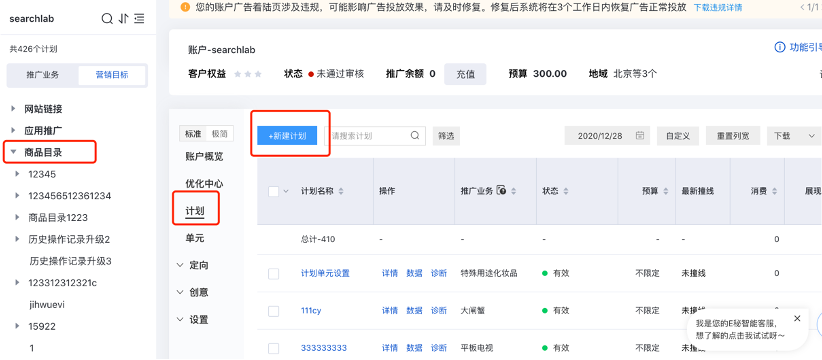This screenshot has width=822, height=360.
Task: Click the magnifier icon in the plan search box
Action: coord(415,135)
